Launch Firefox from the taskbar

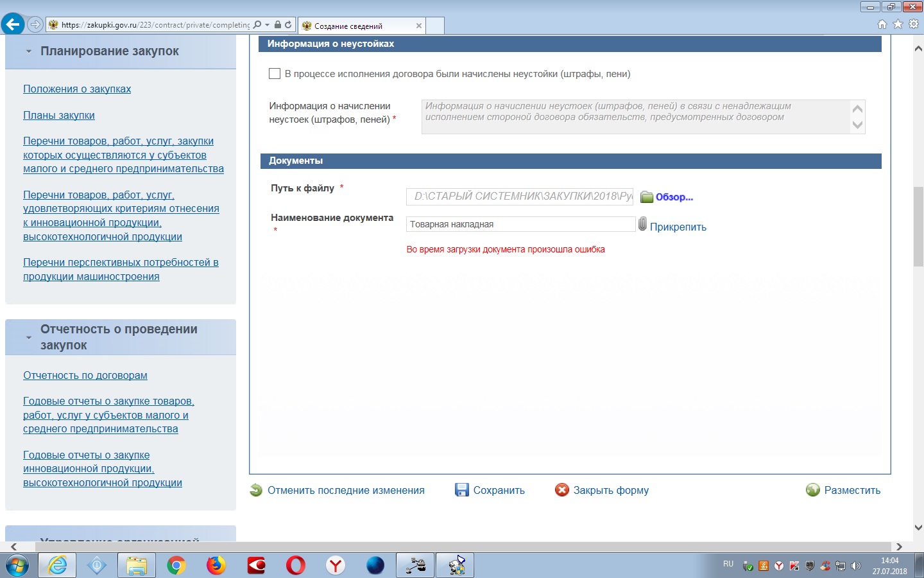(x=216, y=565)
